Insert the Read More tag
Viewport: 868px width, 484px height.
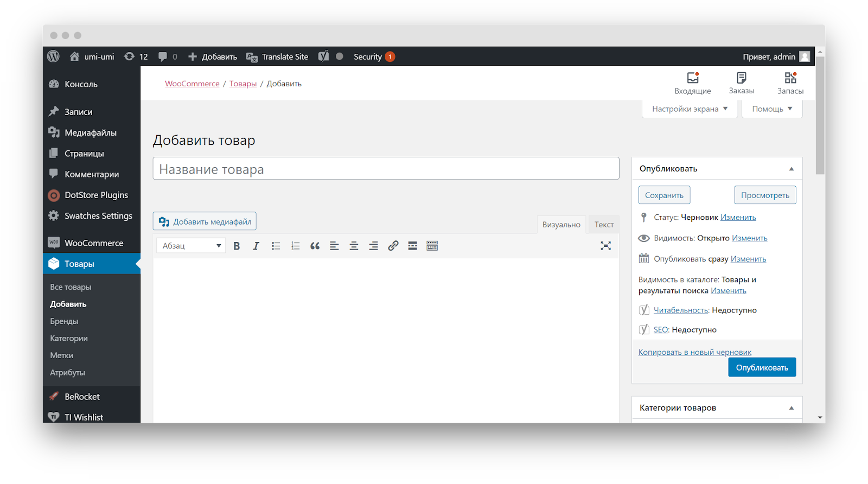[x=412, y=246]
